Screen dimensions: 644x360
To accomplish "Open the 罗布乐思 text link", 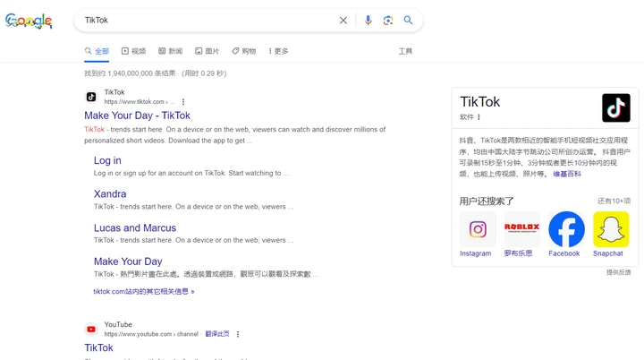I will coord(518,253).
